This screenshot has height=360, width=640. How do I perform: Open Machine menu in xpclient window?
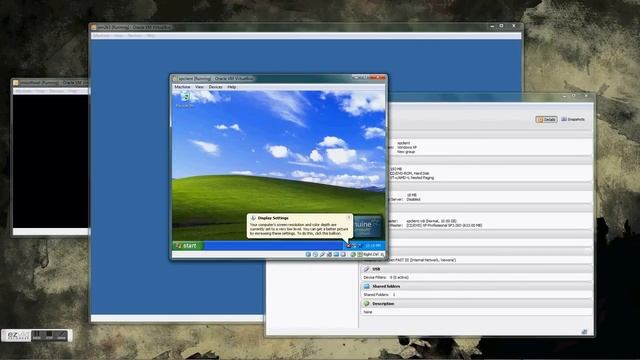[182, 87]
